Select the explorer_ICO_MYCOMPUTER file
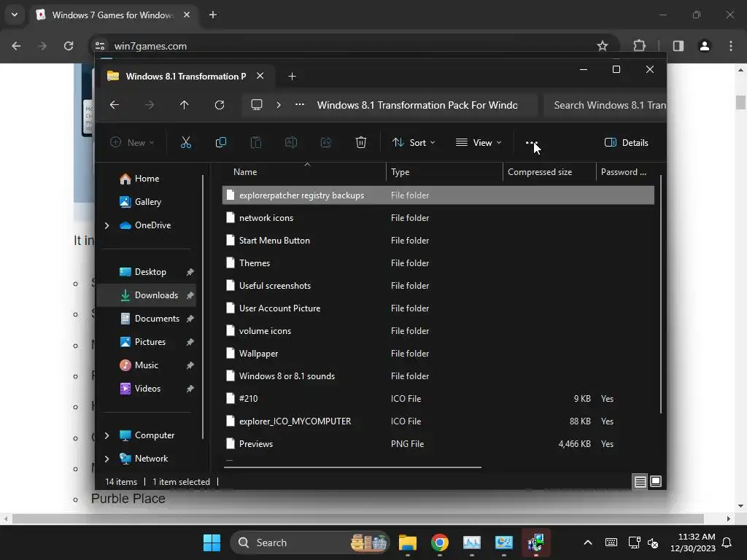 (x=438, y=421)
